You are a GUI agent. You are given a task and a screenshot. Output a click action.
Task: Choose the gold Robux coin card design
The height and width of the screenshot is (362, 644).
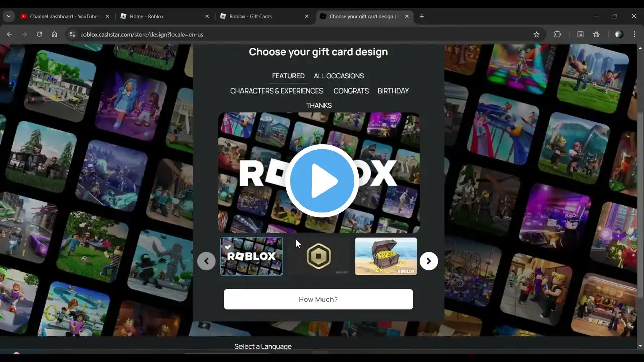[318, 256]
